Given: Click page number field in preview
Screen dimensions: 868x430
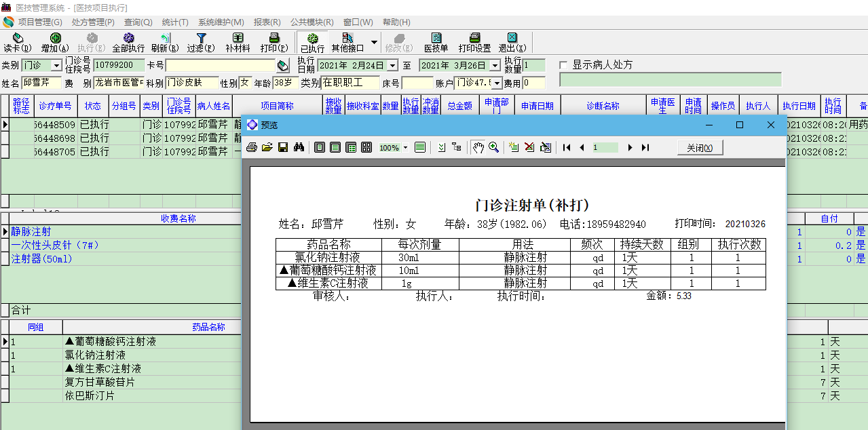Looking at the screenshot, I should coord(605,147).
